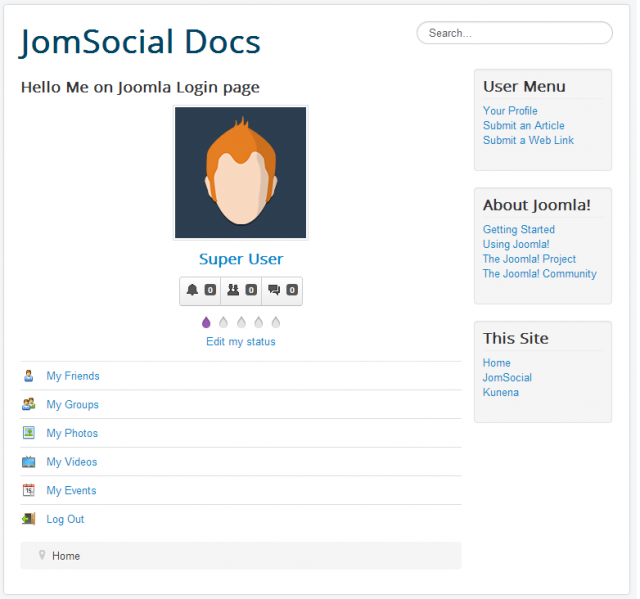Open Kunena in This Site menu
Viewport: 640px width, 599px height.
501,392
